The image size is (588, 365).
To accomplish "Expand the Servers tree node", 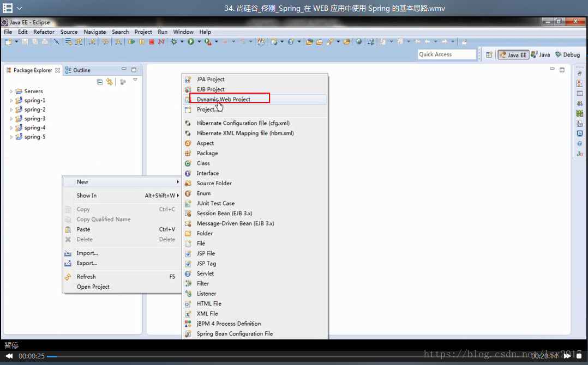I will point(11,92).
